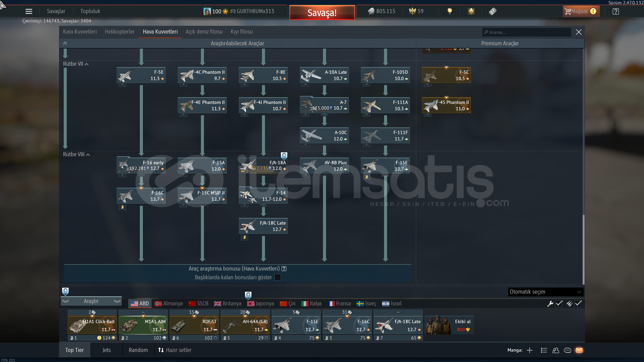
Task: Switch to Kara Kuvvetleri tab
Action: pos(80,32)
